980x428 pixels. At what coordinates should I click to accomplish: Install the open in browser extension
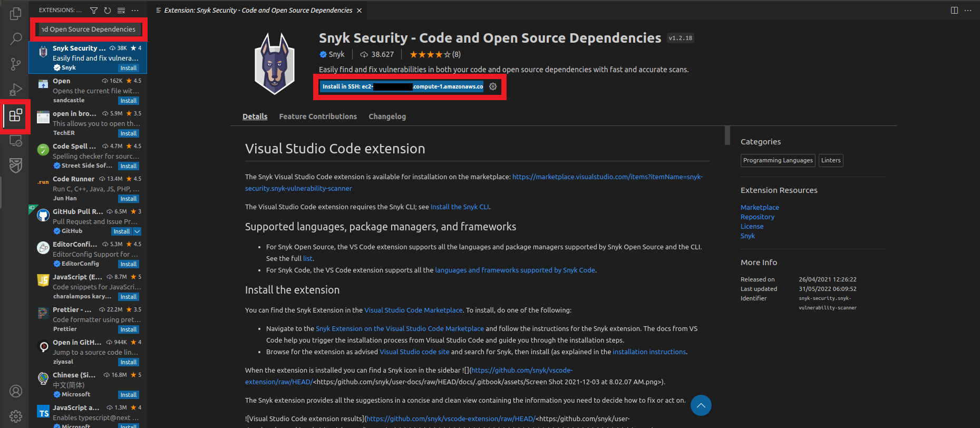tap(129, 133)
